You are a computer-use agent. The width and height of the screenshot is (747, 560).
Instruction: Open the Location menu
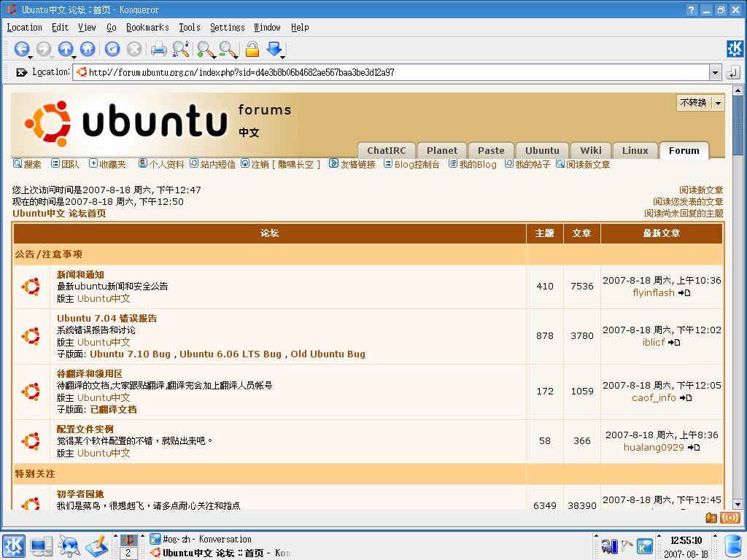[x=24, y=28]
